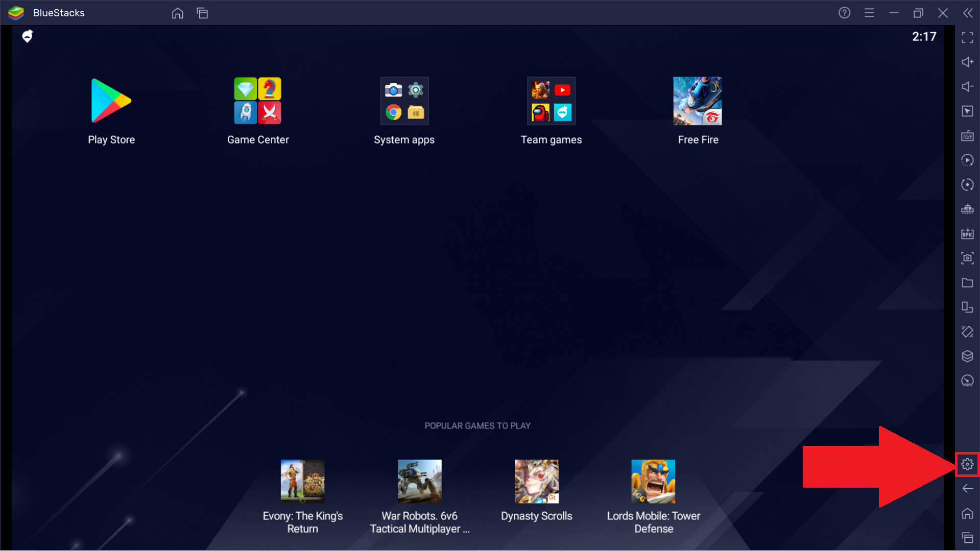Open the performance FPS meter
This screenshot has width=980, height=551.
click(967, 380)
